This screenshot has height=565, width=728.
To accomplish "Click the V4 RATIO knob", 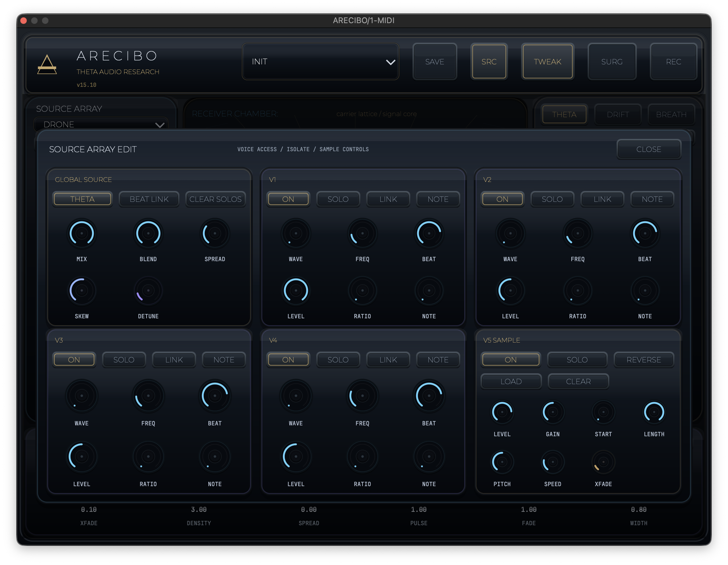I will [x=363, y=456].
